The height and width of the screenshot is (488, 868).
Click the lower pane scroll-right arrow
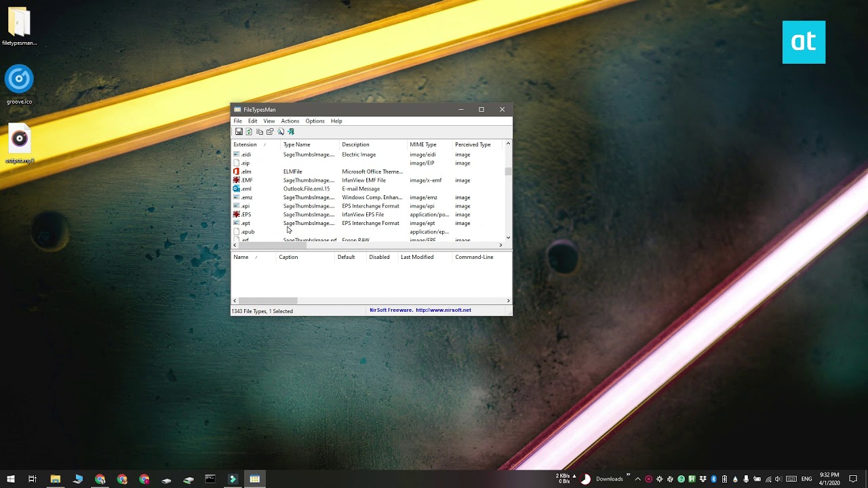(508, 300)
